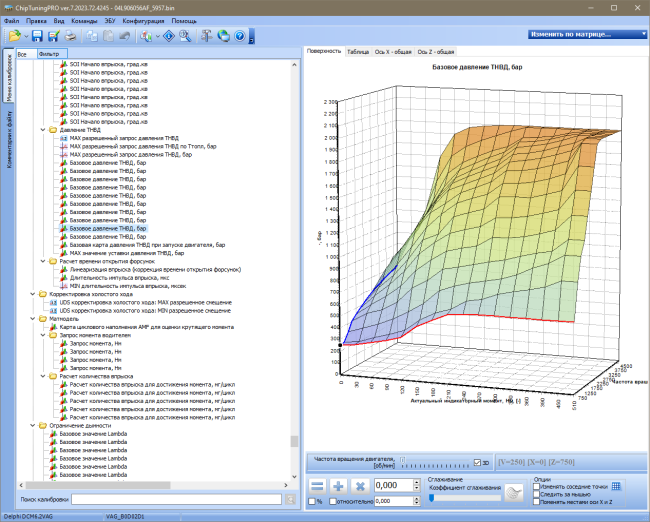This screenshot has height=522, width=650.
Task: Collapse Запрос момента водителем folder
Action: 43,335
